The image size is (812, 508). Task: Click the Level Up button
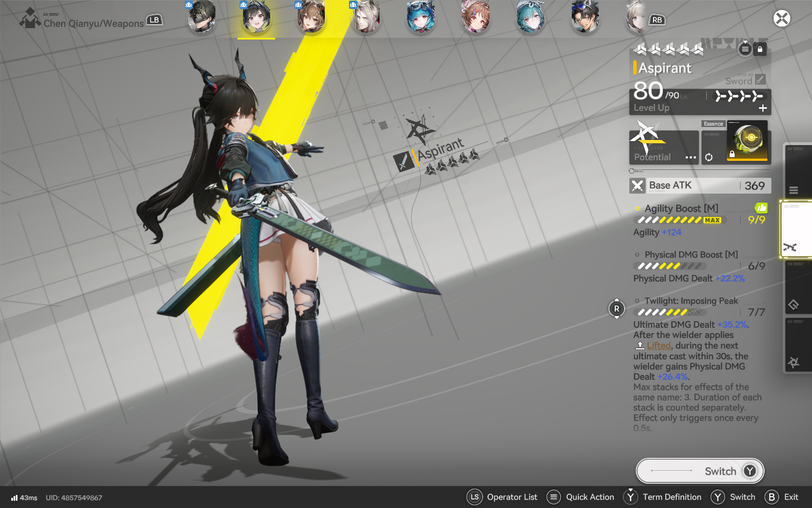point(700,102)
